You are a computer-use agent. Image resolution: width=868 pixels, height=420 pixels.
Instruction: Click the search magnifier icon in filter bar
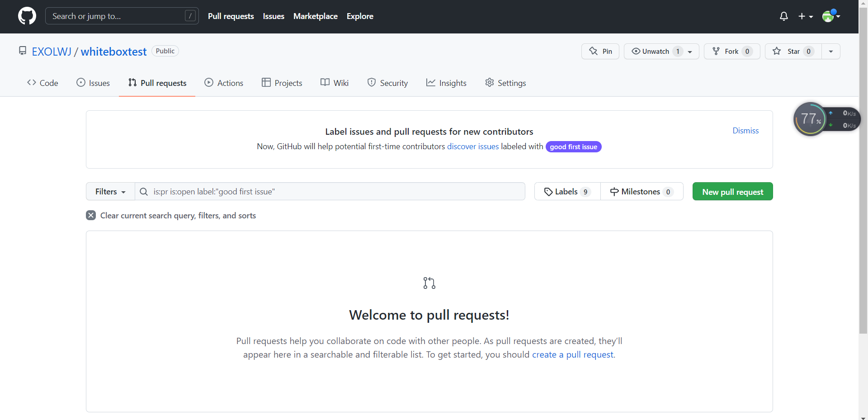(144, 192)
